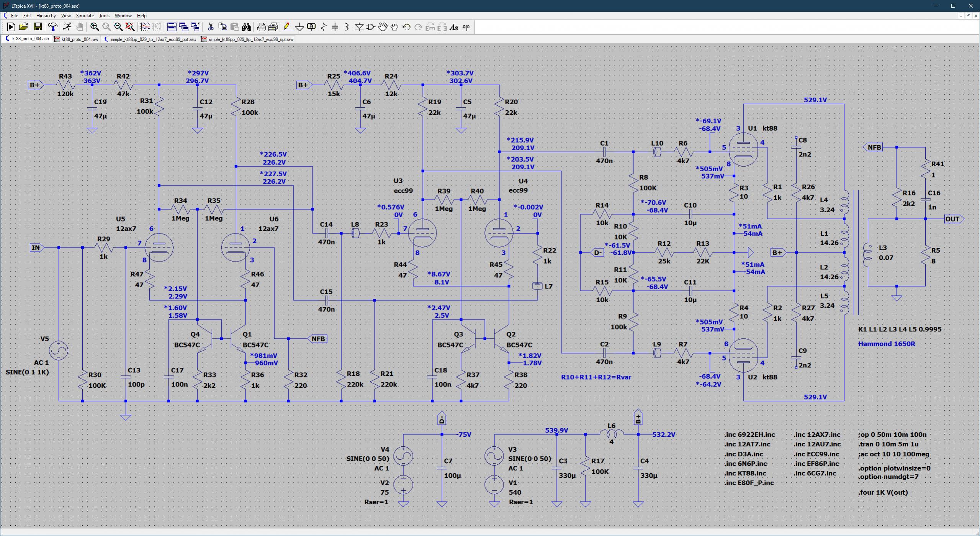Screen dimensions: 980x536
Task: Switch to simple_kt88pp_029 .asc tab
Action: coord(150,39)
